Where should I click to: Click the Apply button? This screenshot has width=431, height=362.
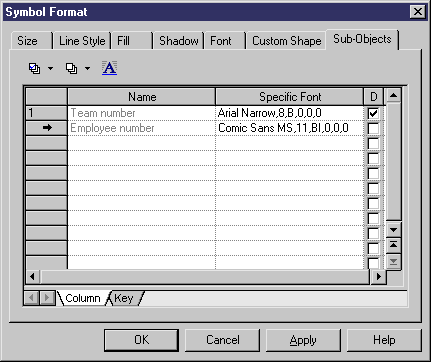coord(303,340)
